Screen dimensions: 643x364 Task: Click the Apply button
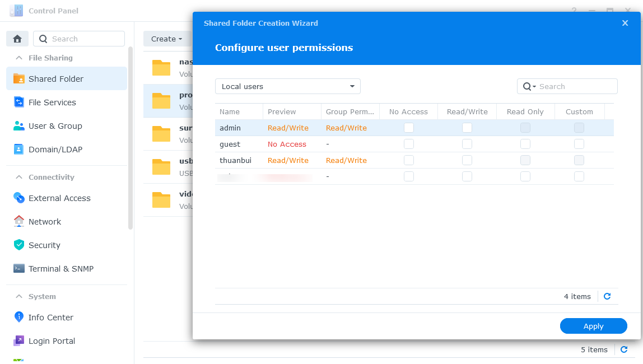pyautogui.click(x=593, y=326)
